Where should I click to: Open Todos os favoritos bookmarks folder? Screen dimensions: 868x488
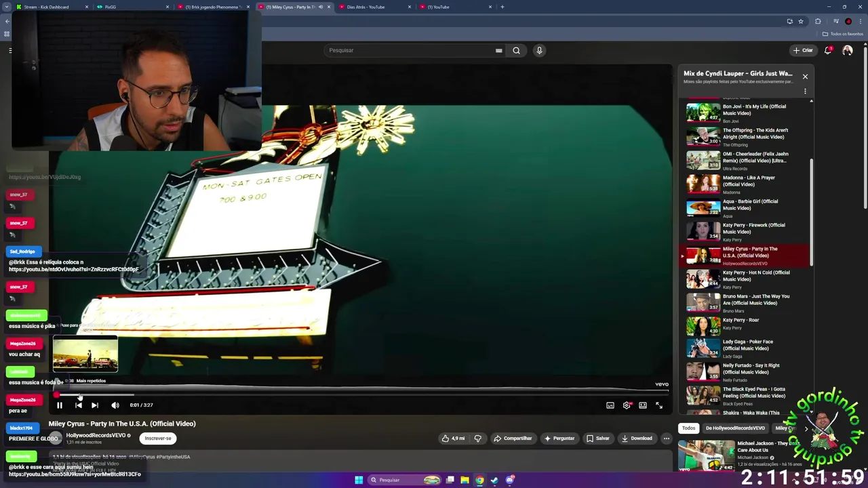click(x=843, y=34)
